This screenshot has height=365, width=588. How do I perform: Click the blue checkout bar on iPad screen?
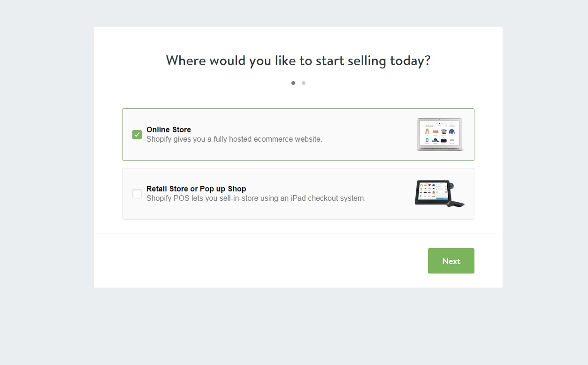442,198
